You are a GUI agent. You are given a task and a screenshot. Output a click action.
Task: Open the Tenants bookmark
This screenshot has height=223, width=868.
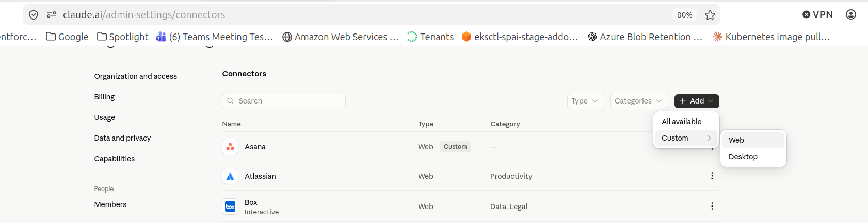point(430,37)
